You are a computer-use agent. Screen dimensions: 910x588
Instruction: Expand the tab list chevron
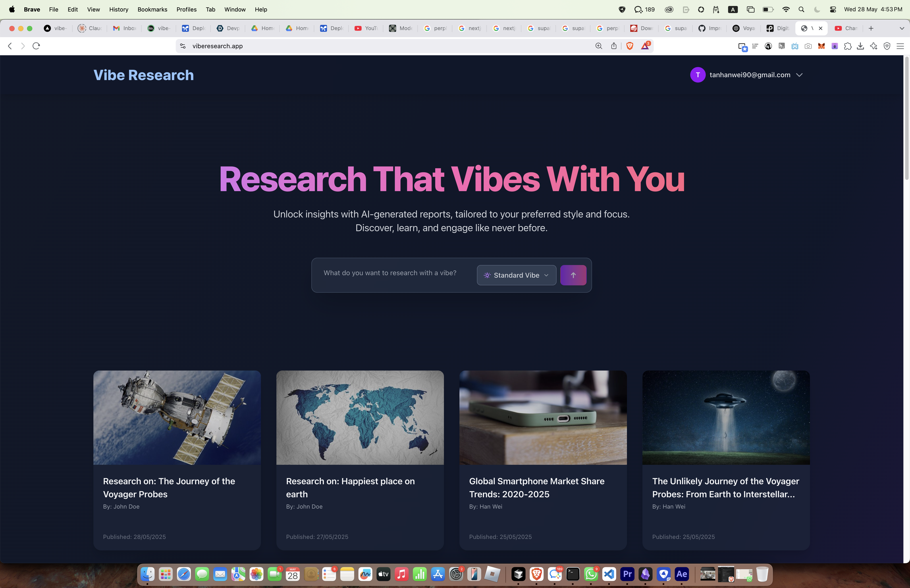pyautogui.click(x=902, y=28)
